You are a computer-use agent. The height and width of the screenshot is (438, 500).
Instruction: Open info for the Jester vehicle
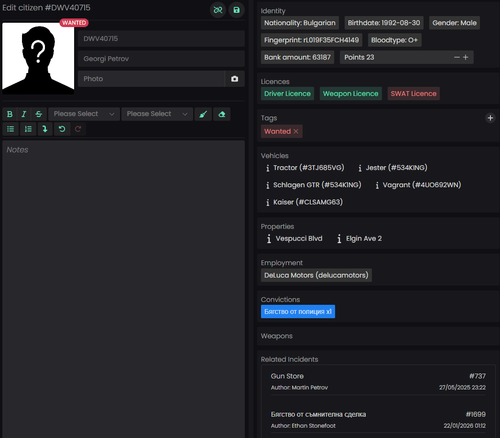[360, 168]
